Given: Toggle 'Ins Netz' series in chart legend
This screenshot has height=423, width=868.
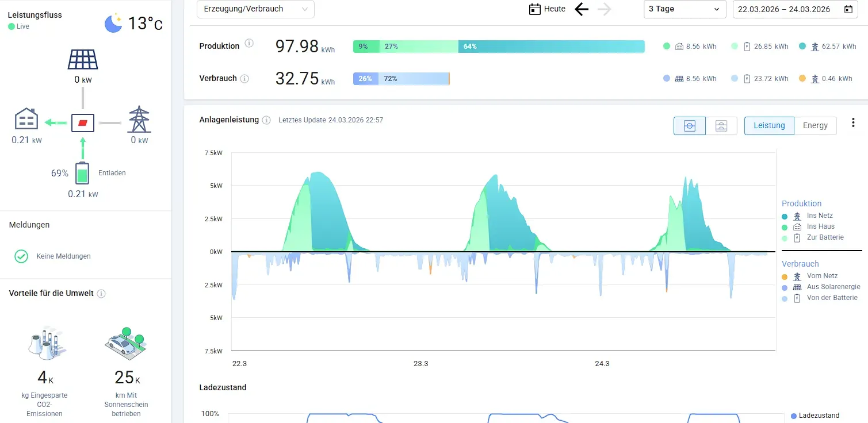Looking at the screenshot, I should 820,216.
